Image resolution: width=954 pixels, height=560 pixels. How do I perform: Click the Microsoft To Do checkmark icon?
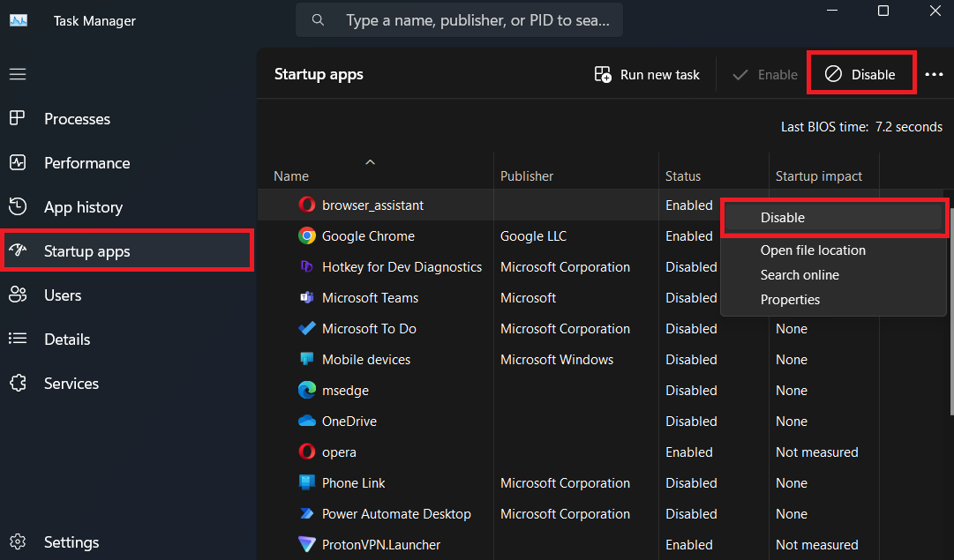click(x=306, y=328)
